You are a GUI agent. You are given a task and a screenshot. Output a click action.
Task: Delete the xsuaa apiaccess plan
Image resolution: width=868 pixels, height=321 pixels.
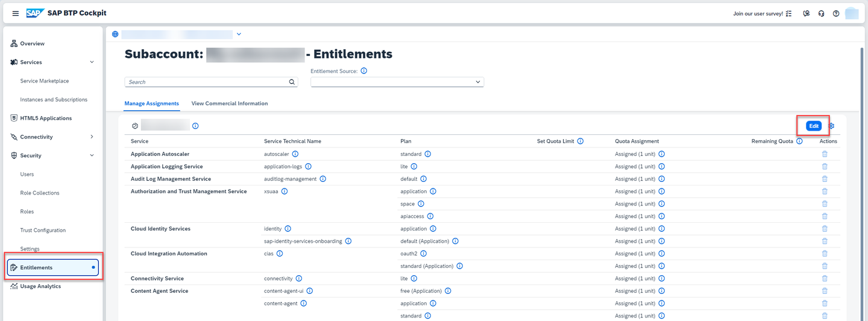825,216
